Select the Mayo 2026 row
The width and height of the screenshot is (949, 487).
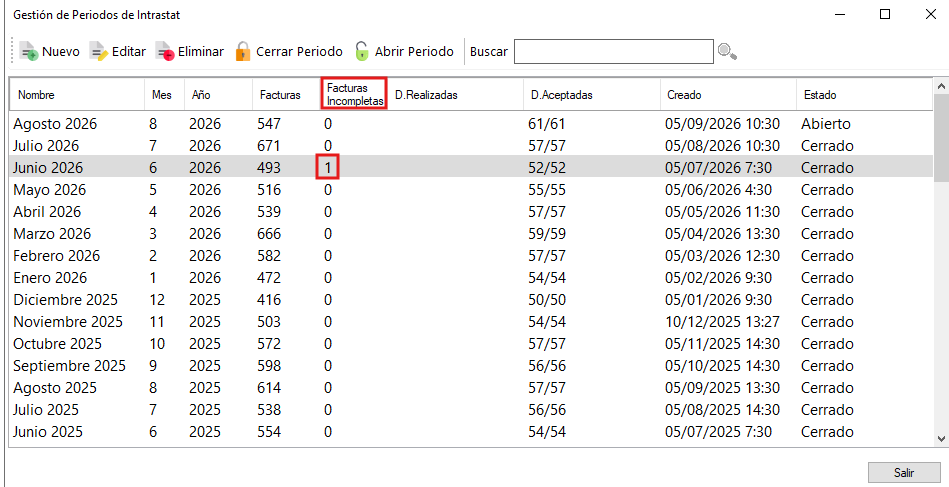[x=471, y=190]
